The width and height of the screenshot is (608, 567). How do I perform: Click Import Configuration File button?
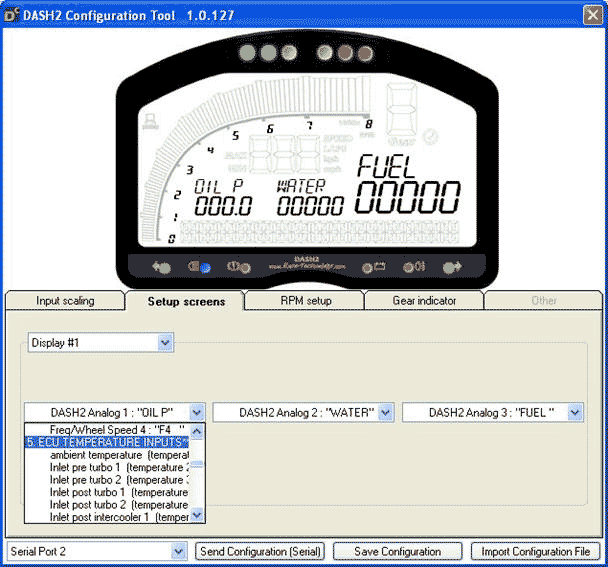pyautogui.click(x=535, y=551)
